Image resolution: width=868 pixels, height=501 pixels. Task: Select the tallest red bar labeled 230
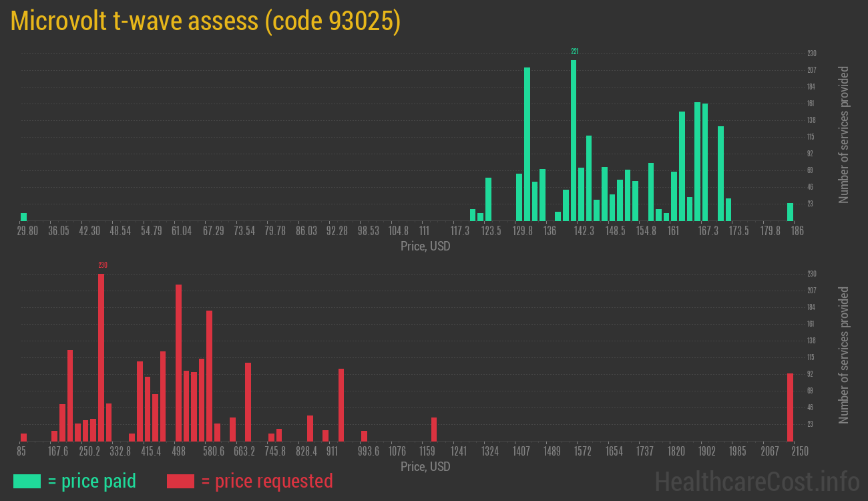101,357
